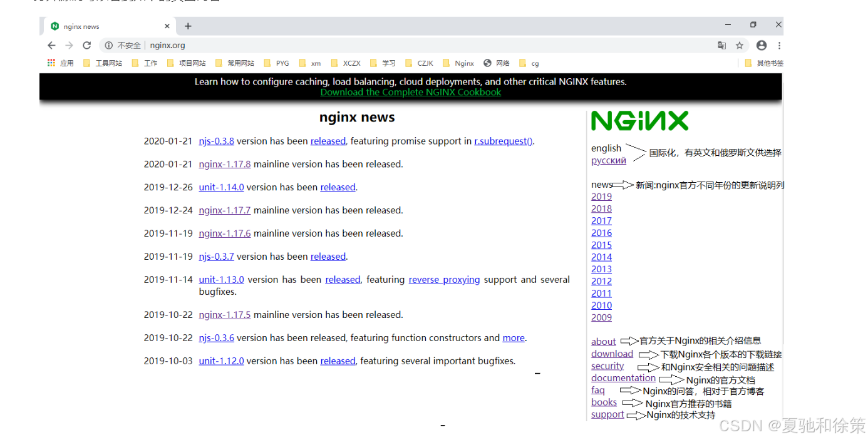The image size is (868, 440).
Task: Open the 2010 news archive
Action: click(601, 306)
